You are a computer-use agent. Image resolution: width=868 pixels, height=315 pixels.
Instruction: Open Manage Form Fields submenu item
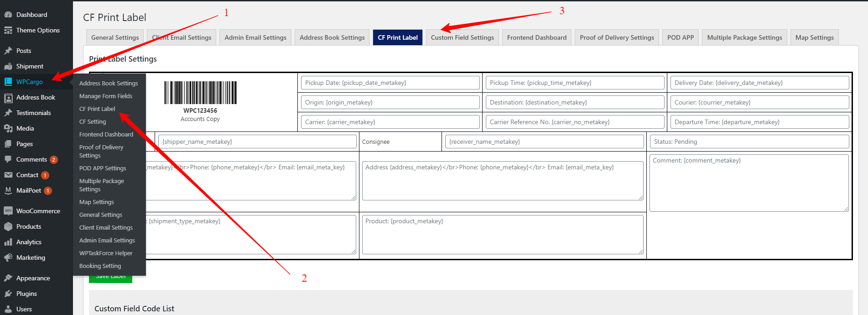tap(106, 96)
